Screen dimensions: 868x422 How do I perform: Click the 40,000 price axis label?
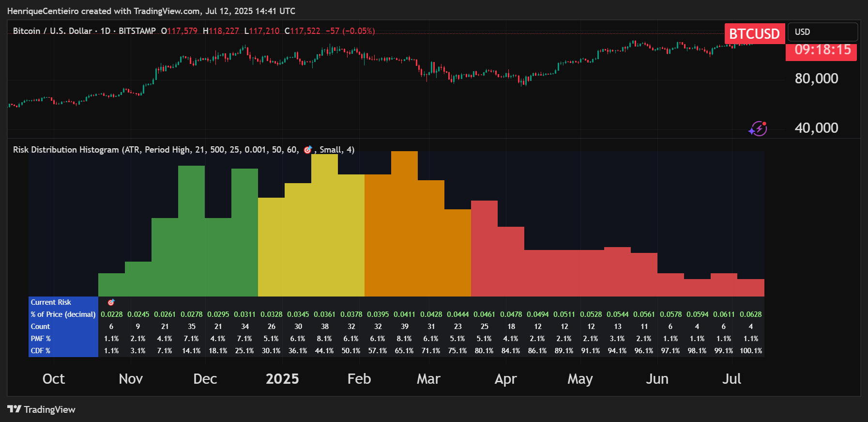pos(816,128)
